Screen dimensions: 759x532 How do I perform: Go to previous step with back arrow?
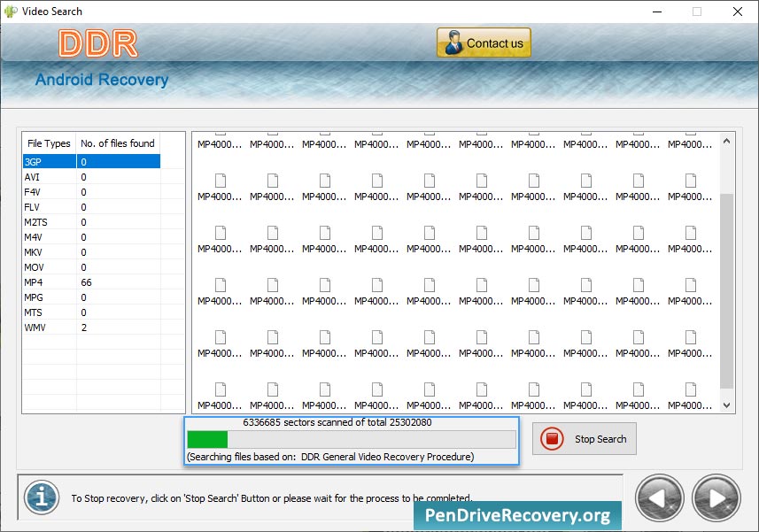point(659,498)
